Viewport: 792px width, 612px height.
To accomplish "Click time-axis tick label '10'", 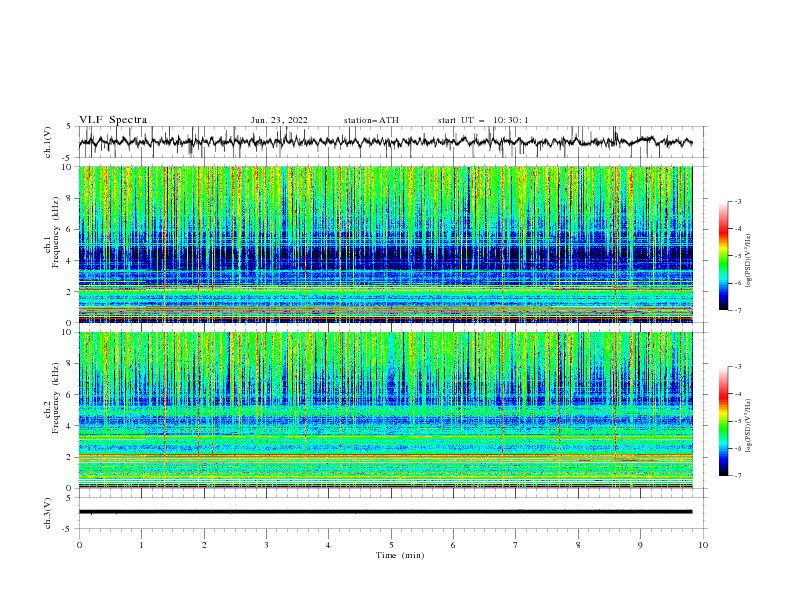I will 703,545.
